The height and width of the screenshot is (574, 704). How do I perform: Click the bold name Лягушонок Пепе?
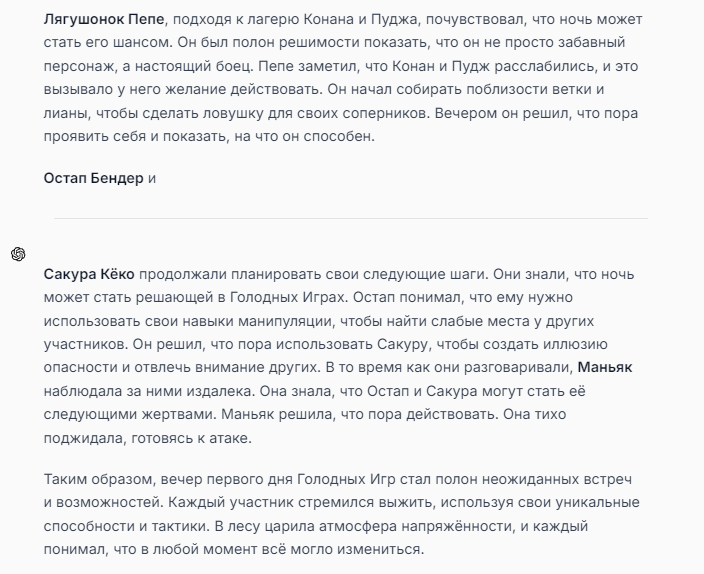click(x=104, y=20)
